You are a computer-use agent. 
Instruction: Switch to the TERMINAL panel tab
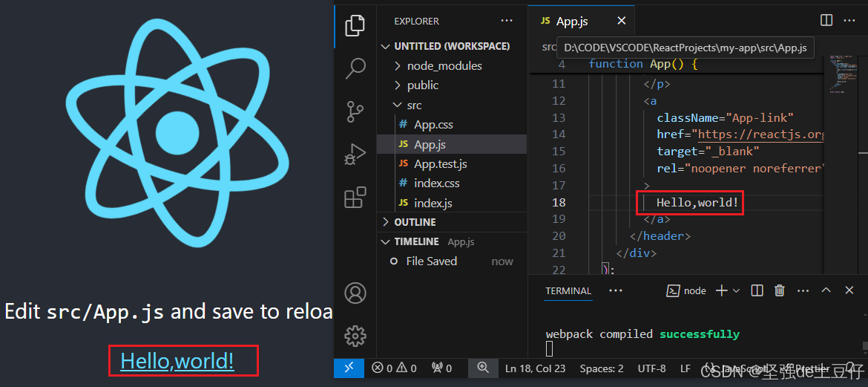568,291
